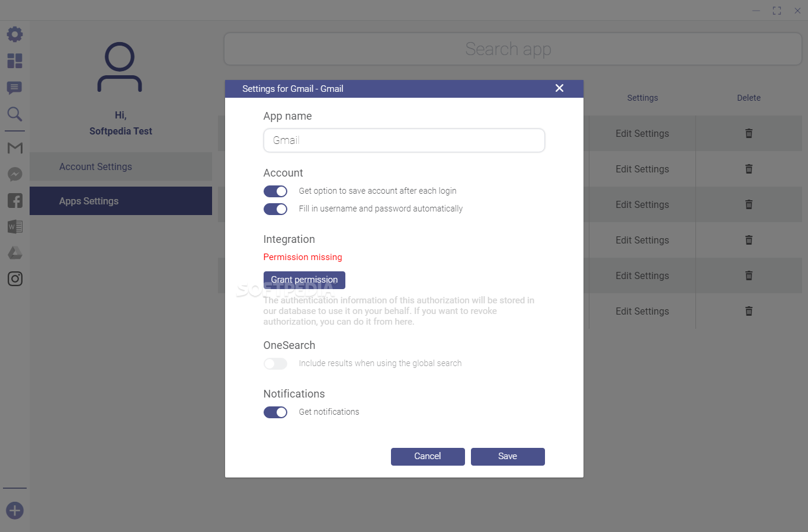Image resolution: width=808 pixels, height=532 pixels.
Task: Click Edit Settings in fifth row
Action: click(642, 275)
